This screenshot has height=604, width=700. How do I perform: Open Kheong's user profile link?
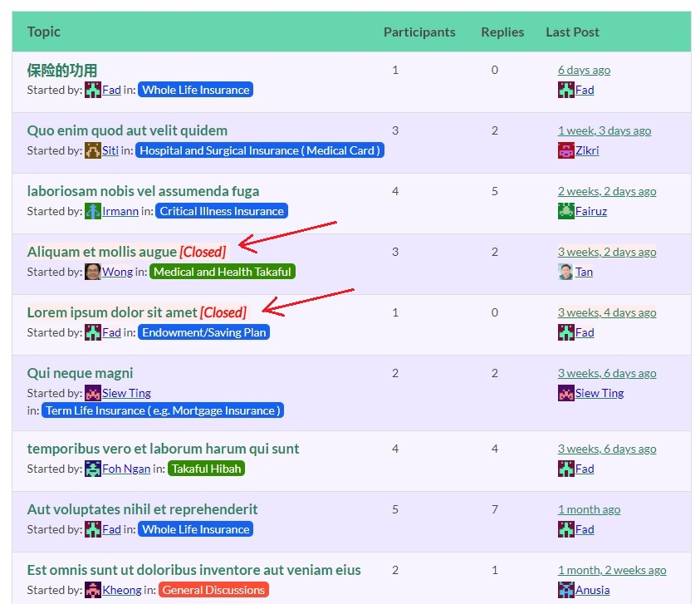122,590
